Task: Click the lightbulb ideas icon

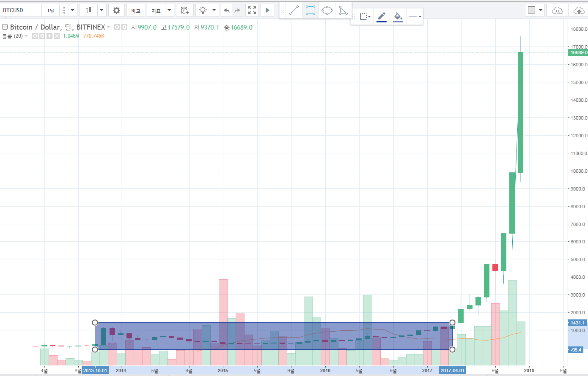Action: tap(203, 10)
